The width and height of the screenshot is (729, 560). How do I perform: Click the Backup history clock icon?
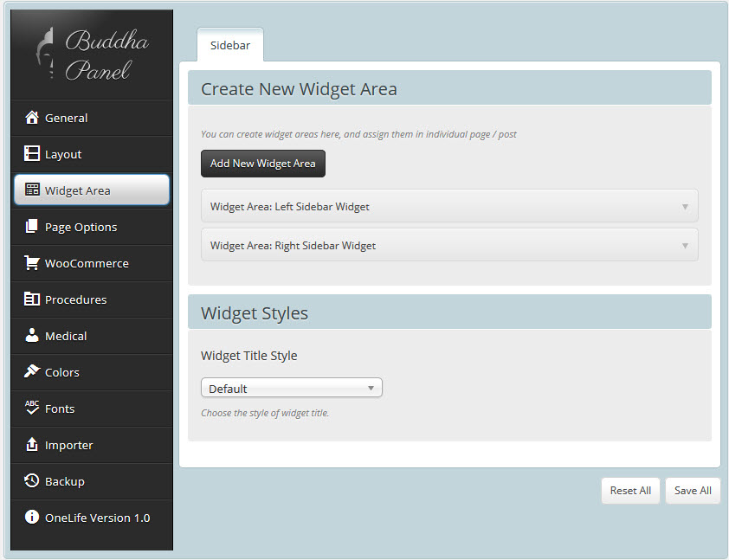pyautogui.click(x=32, y=481)
